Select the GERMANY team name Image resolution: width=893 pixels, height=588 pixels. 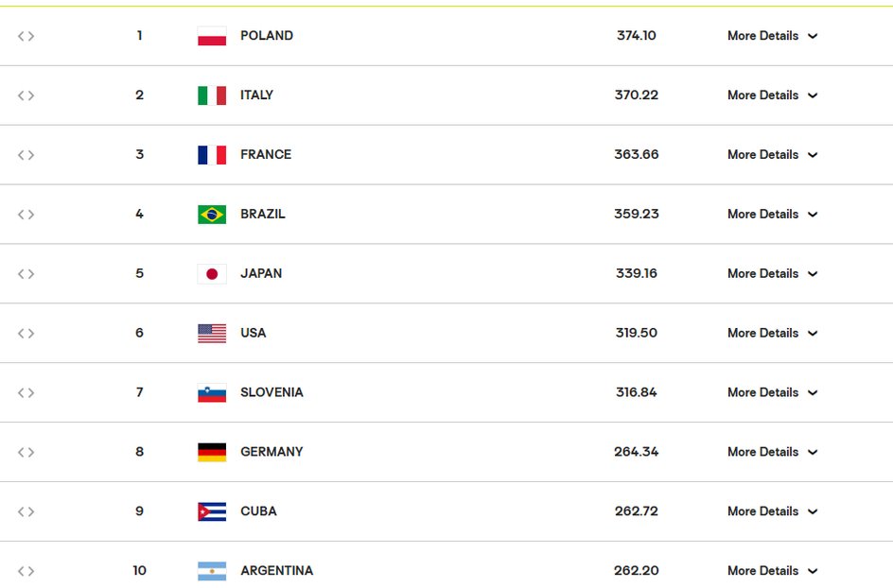[x=271, y=452]
